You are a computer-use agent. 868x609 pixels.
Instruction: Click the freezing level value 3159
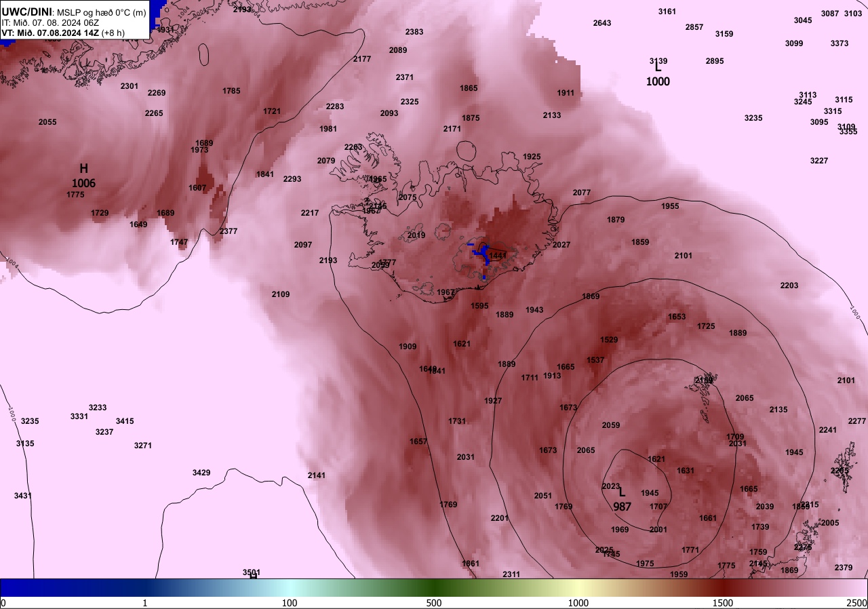tap(724, 34)
